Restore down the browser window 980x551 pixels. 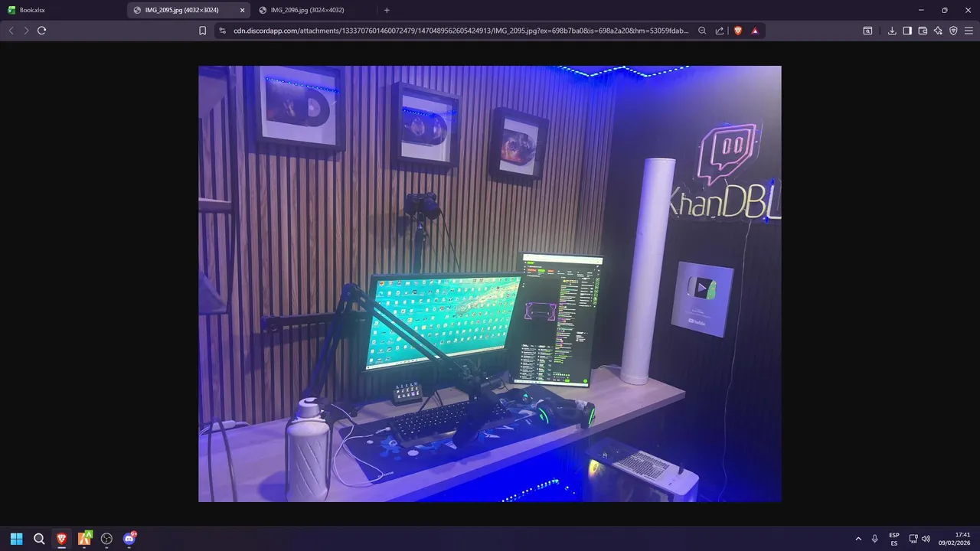click(944, 10)
